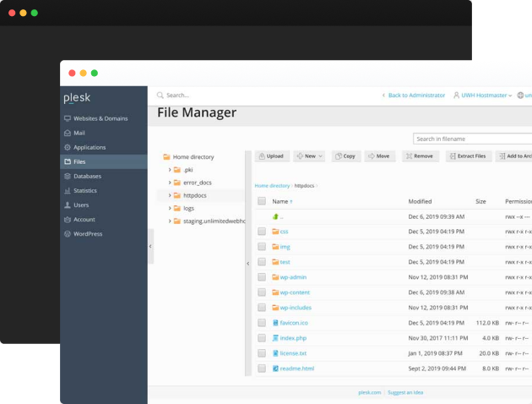Click the .pki folder icon in tree
The width and height of the screenshot is (532, 404).
[x=177, y=169]
